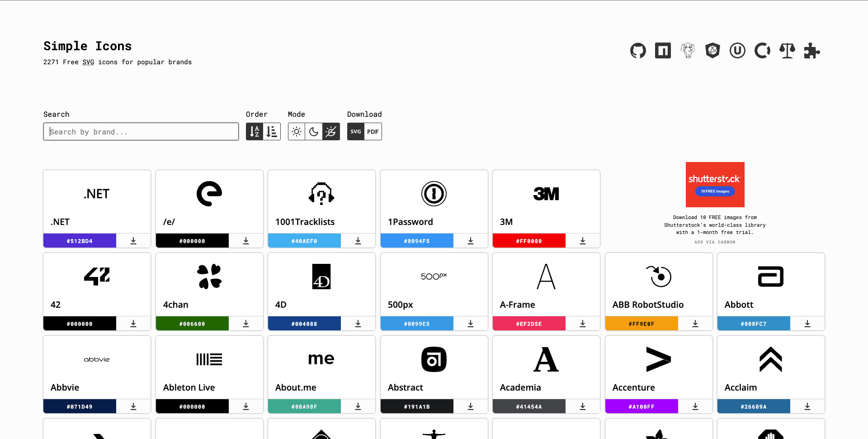The image size is (868, 439).
Task: Set download format to PDF
Action: click(373, 132)
